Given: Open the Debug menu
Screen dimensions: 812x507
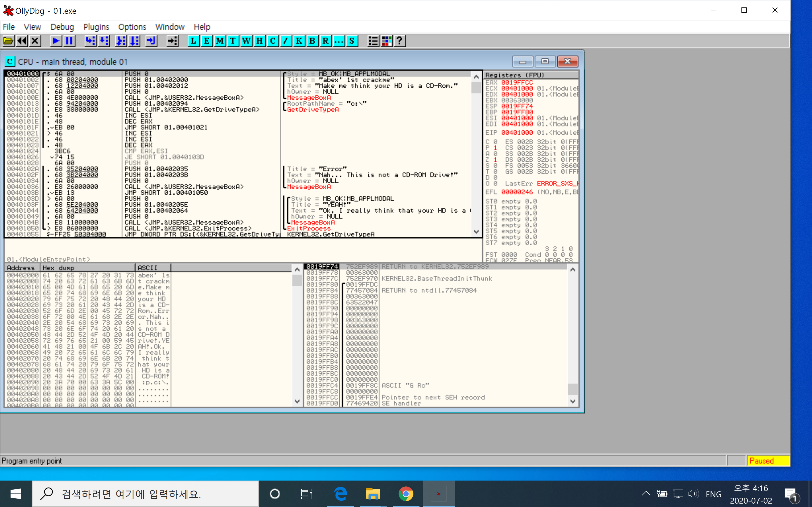Looking at the screenshot, I should click(x=62, y=27).
